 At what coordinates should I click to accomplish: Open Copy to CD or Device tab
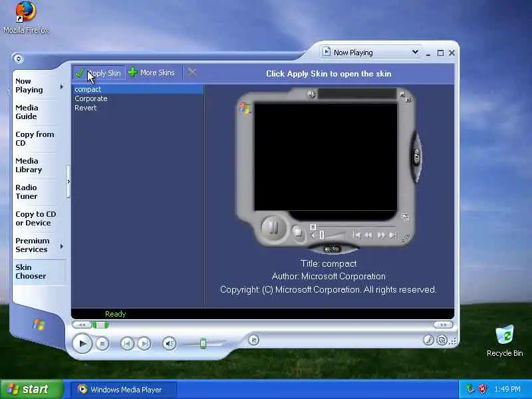(36, 219)
